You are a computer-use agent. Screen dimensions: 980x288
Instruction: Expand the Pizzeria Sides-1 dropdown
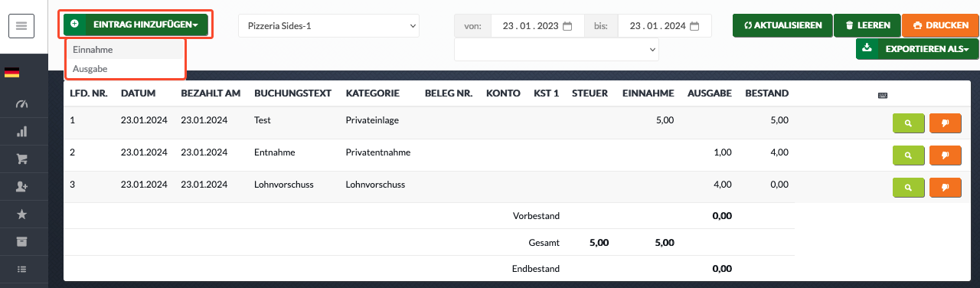click(x=328, y=26)
